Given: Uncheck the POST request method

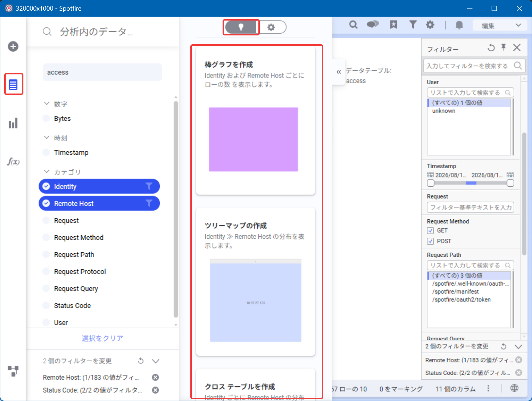Looking at the screenshot, I should point(431,241).
